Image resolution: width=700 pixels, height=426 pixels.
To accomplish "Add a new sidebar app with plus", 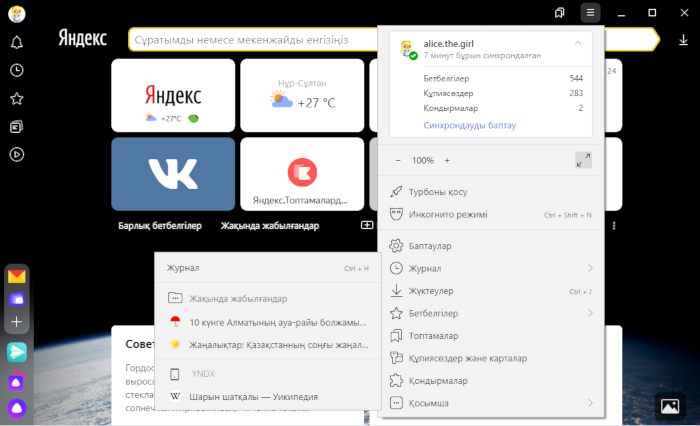I will [x=17, y=322].
